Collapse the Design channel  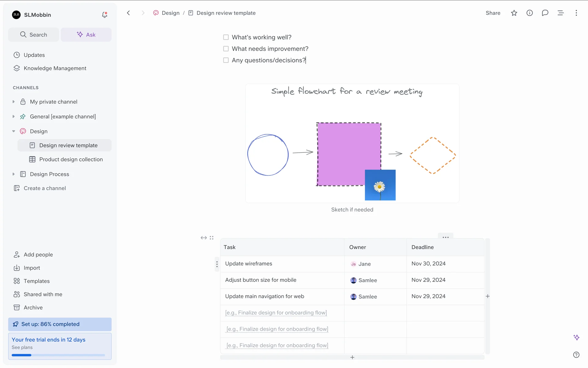click(x=13, y=131)
